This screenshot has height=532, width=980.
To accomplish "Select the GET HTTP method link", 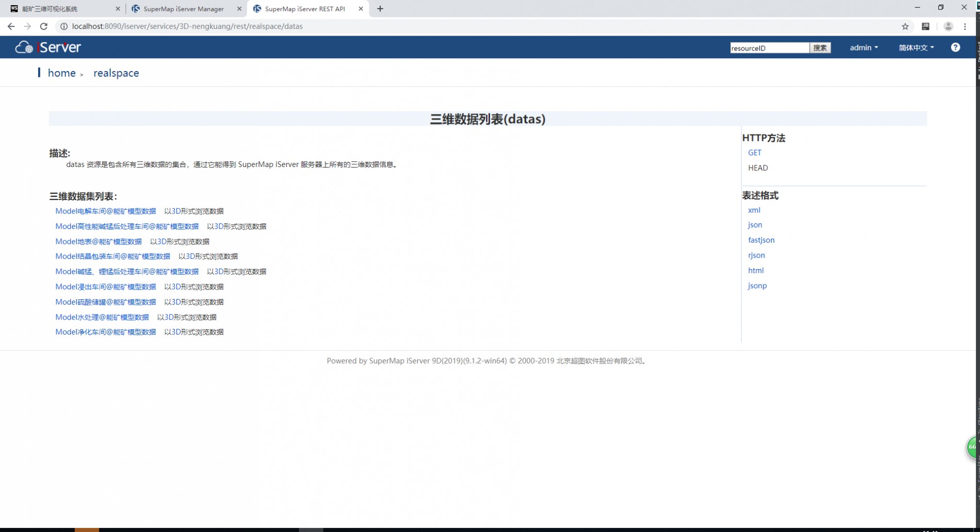I will pyautogui.click(x=755, y=153).
